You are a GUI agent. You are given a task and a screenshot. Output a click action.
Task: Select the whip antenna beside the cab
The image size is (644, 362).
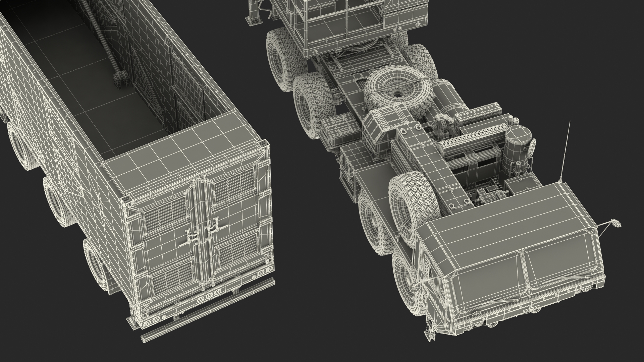tap(566, 152)
